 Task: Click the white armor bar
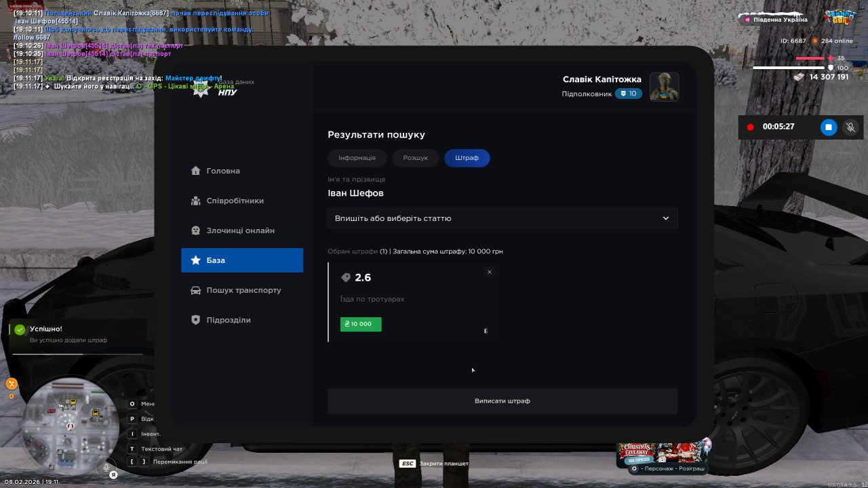[789, 68]
